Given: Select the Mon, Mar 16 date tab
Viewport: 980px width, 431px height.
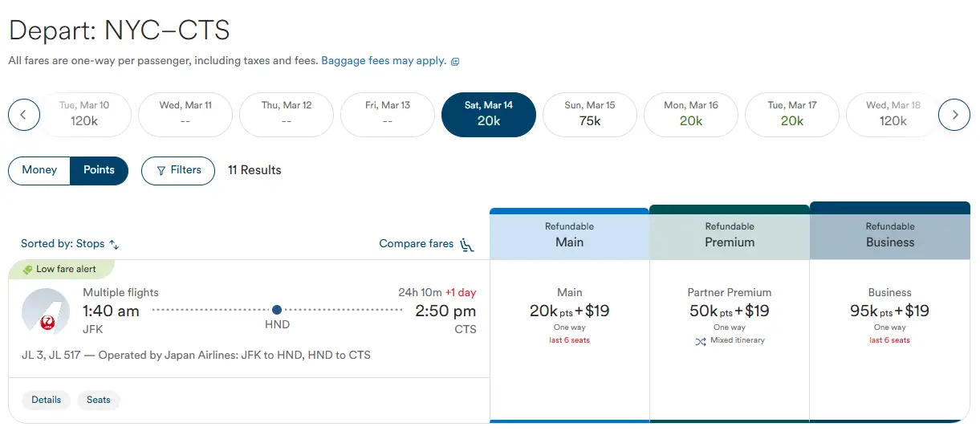Looking at the screenshot, I should click(691, 114).
